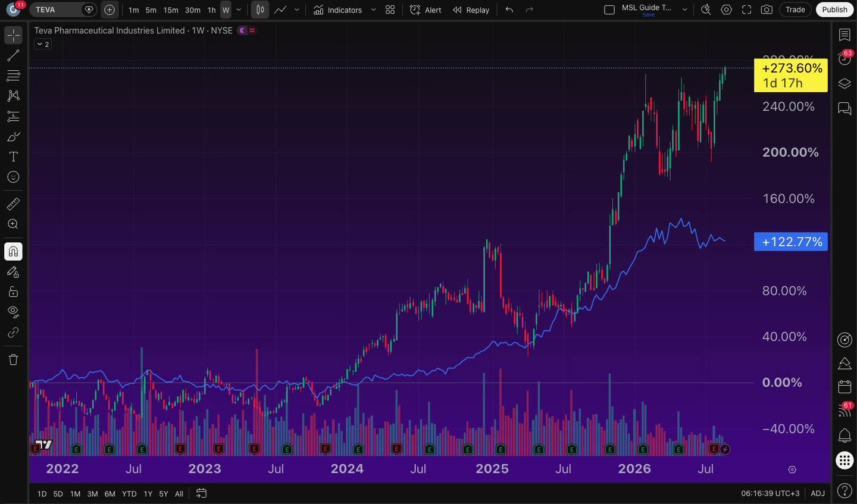Create an Alert

point(426,10)
